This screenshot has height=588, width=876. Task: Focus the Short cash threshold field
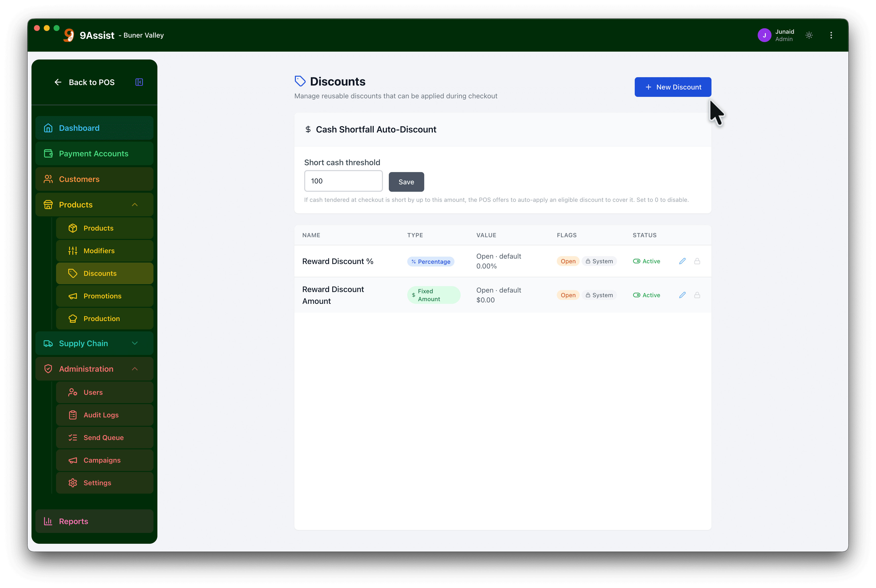[x=343, y=181]
